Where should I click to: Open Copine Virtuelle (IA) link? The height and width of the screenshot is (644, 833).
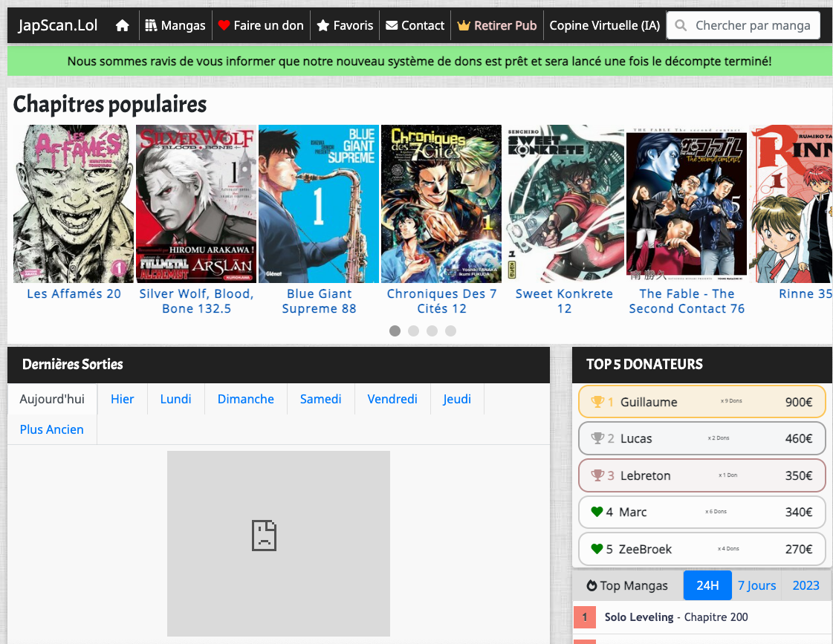point(604,25)
